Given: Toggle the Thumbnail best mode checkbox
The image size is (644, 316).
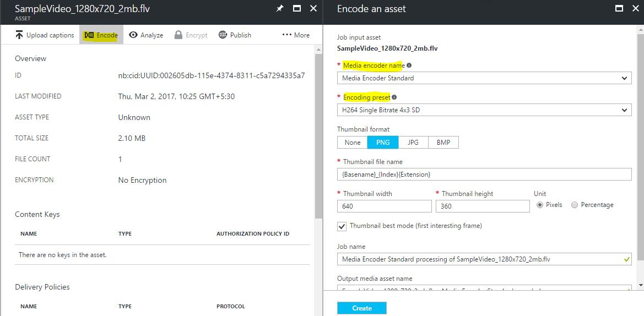Looking at the screenshot, I should click(x=342, y=226).
